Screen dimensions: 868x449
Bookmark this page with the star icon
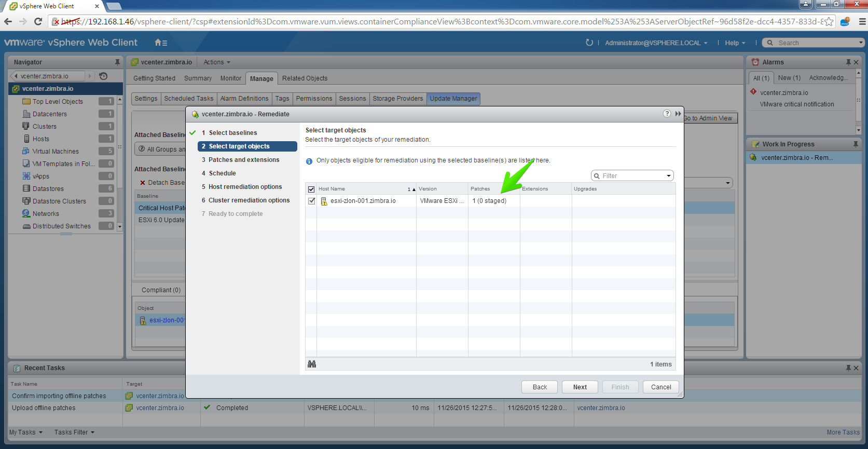tap(829, 22)
